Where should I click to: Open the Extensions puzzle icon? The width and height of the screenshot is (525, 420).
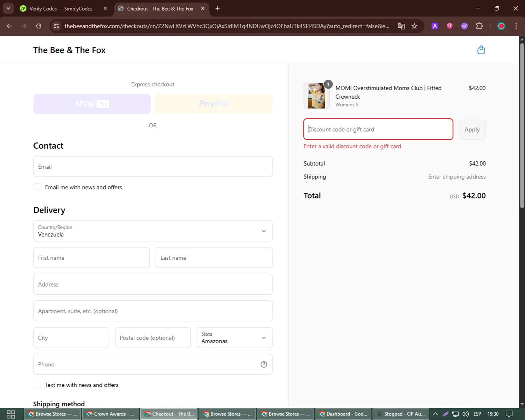(479, 26)
